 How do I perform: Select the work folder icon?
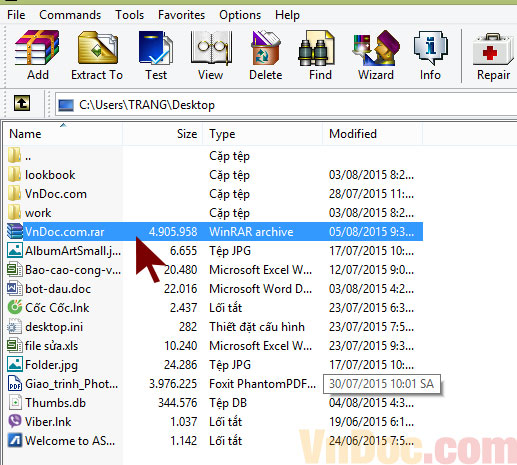14,213
